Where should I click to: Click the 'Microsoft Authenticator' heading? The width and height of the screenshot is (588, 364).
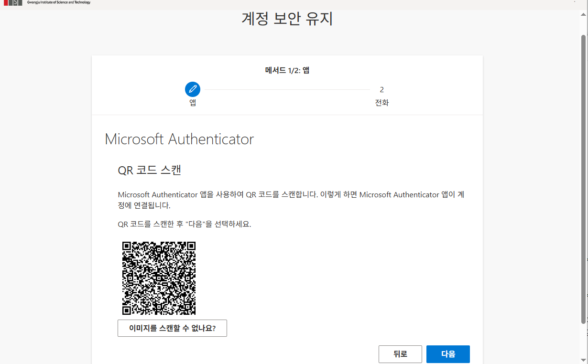(179, 139)
